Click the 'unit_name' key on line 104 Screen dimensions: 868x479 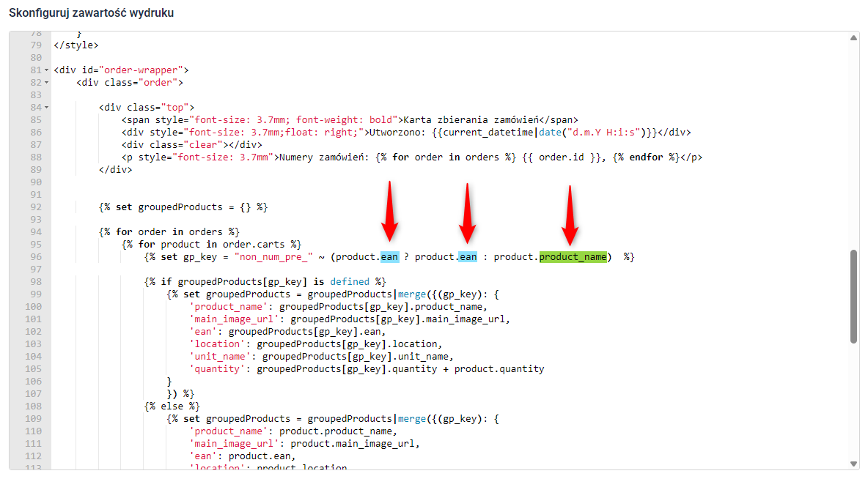[x=221, y=356]
